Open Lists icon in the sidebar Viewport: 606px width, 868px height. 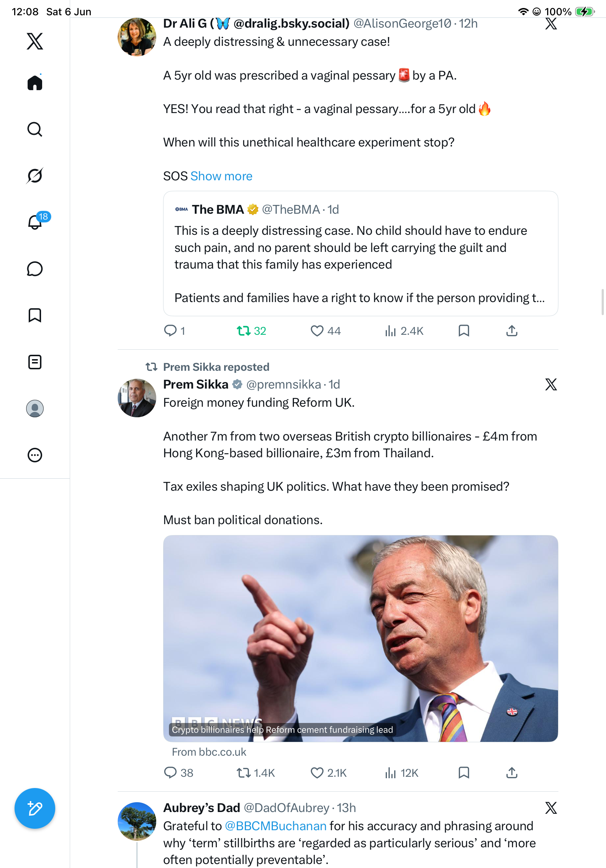point(35,362)
